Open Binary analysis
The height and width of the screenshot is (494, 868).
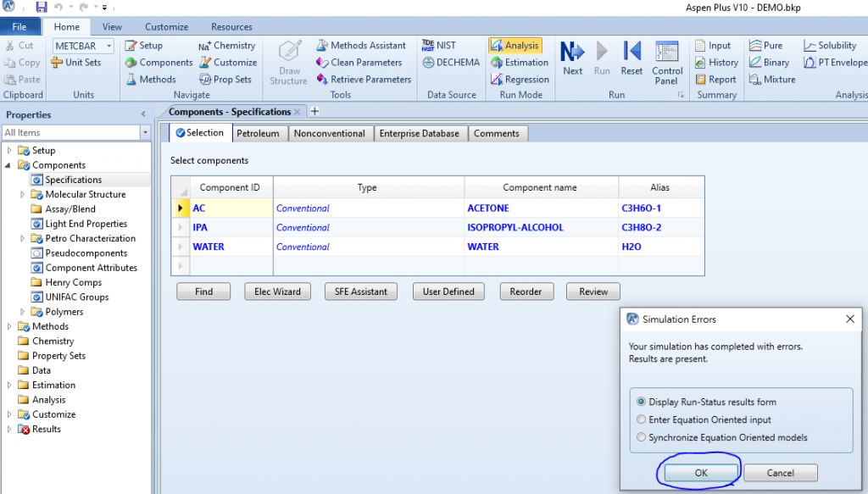pos(769,63)
